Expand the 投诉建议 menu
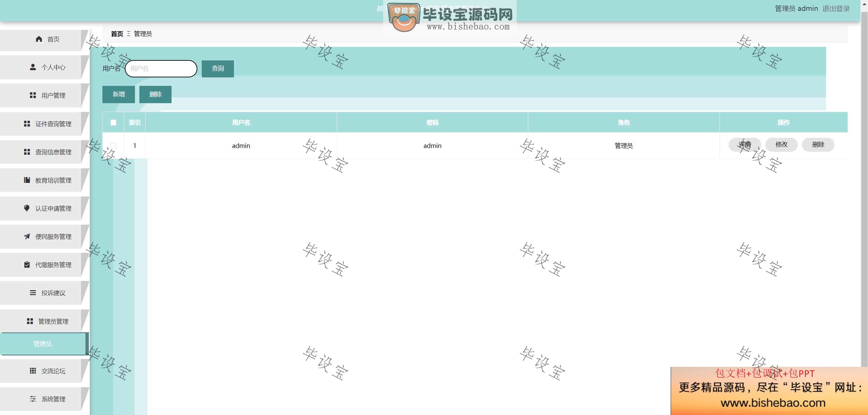The image size is (868, 415). tap(44, 293)
